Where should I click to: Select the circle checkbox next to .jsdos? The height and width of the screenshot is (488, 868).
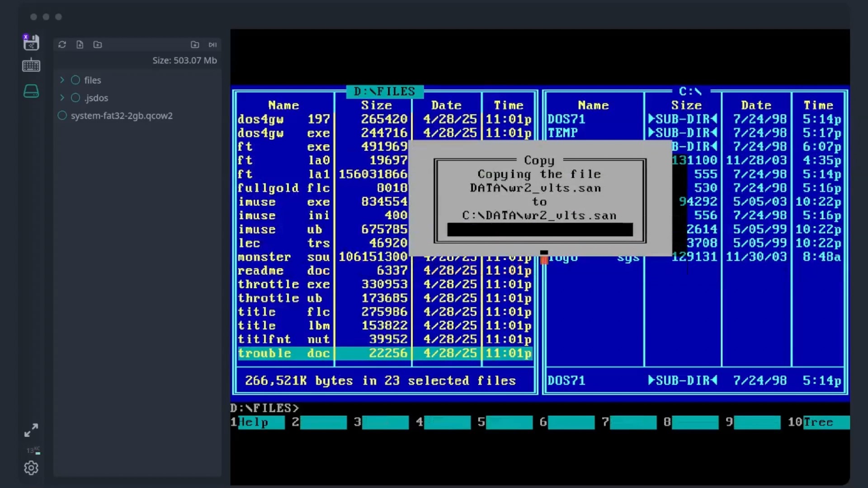(x=75, y=98)
